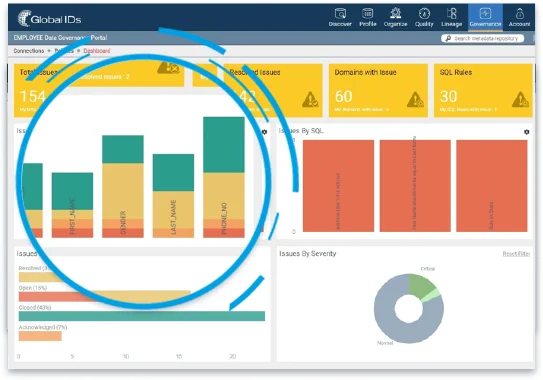The image size is (543, 380).
Task: Click the Issues By SQL title
Action: click(301, 131)
